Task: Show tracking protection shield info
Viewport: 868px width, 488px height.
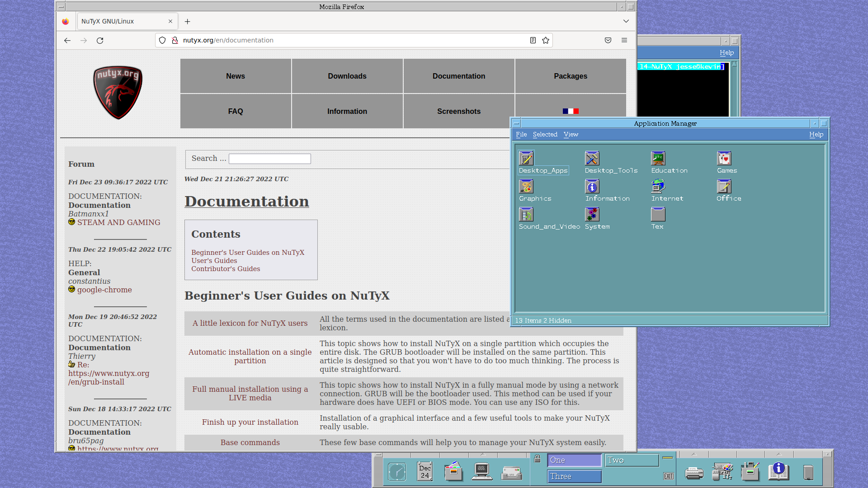Action: [162, 40]
